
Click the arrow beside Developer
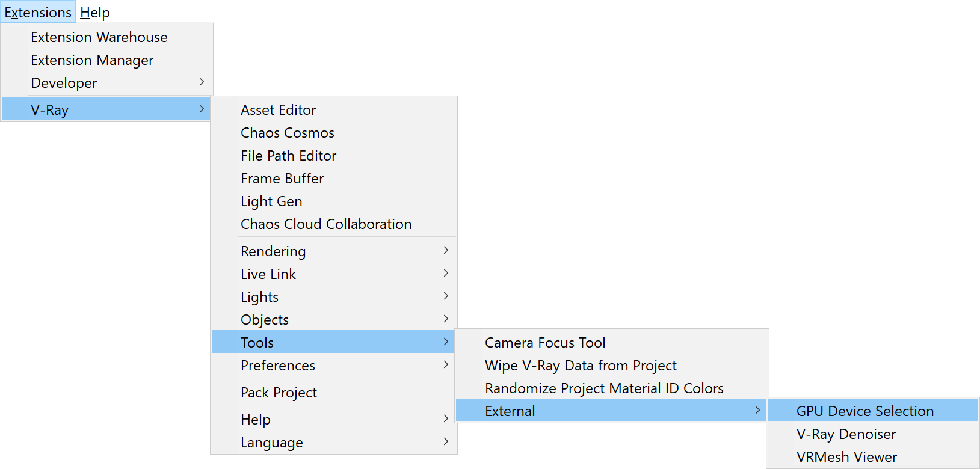click(202, 82)
